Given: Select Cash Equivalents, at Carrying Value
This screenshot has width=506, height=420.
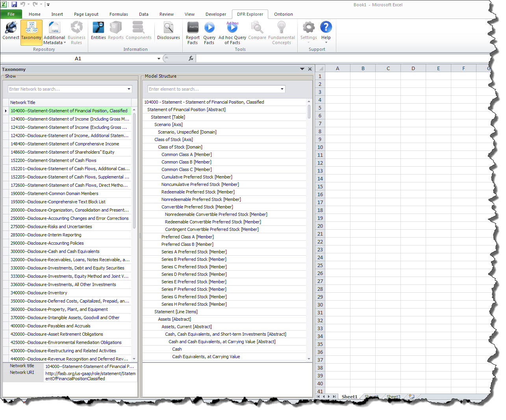Looking at the screenshot, I should [x=206, y=357].
